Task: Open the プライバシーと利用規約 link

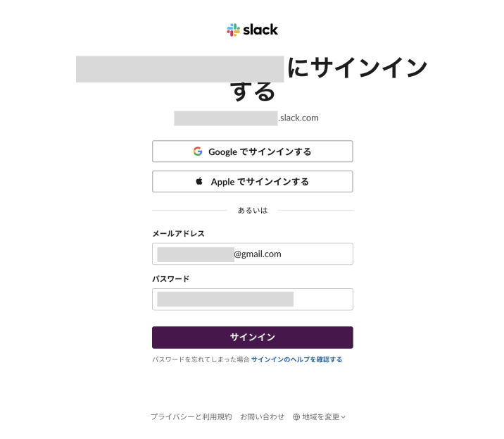Action: tap(191, 417)
